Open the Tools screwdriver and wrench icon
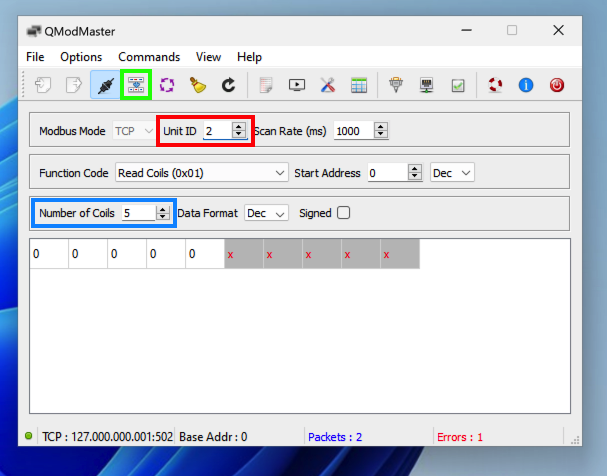 coord(328,85)
